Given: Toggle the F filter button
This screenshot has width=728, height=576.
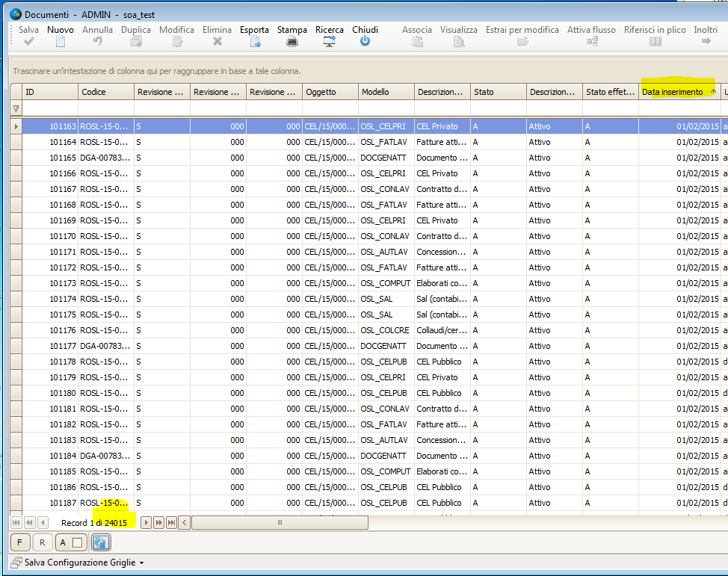Looking at the screenshot, I should (x=19, y=542).
